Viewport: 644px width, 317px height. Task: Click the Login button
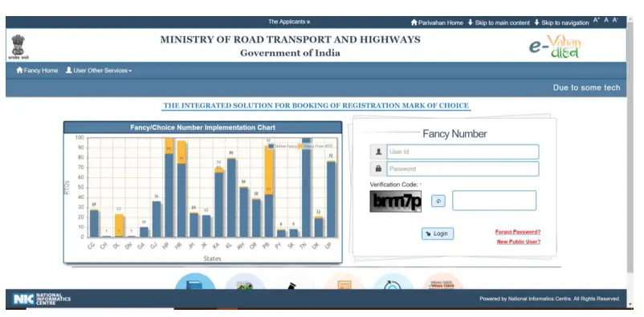coord(438,234)
